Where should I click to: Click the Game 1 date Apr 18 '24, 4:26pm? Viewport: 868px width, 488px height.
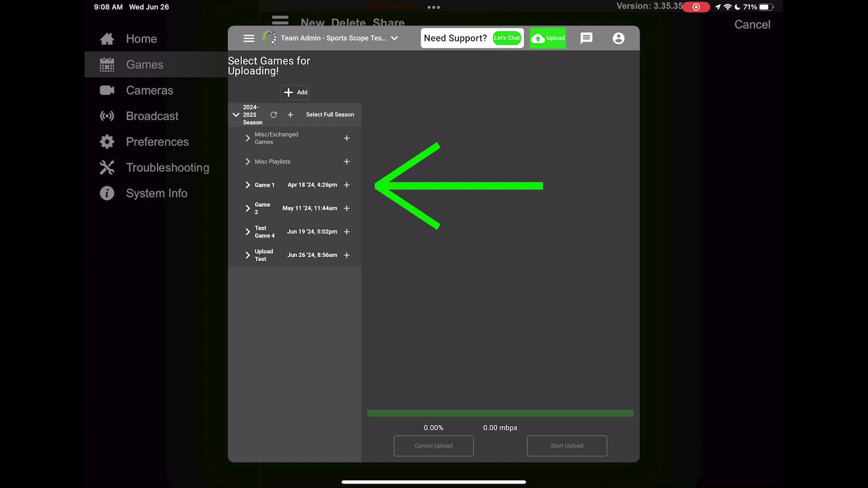pos(312,185)
